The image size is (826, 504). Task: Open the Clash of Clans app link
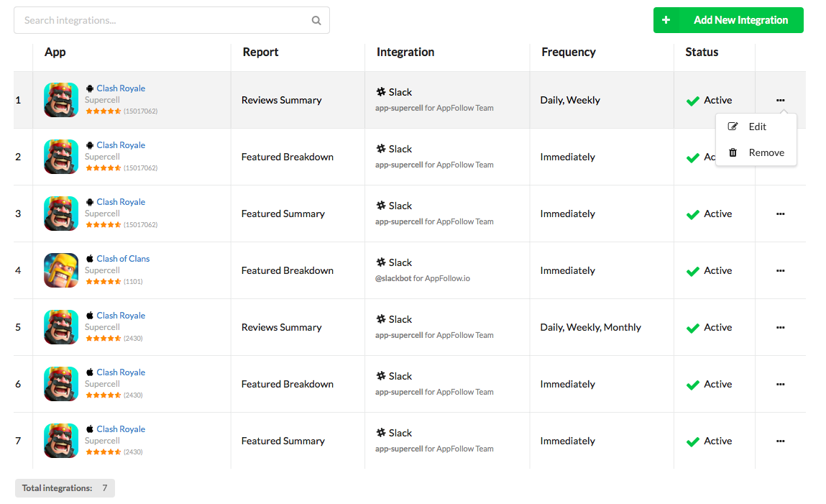123,259
